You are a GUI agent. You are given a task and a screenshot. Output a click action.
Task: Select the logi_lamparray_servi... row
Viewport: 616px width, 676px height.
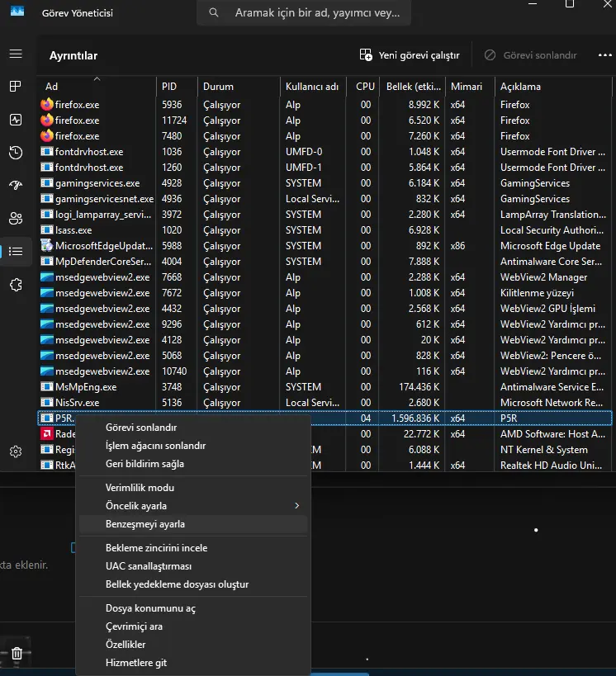click(325, 215)
